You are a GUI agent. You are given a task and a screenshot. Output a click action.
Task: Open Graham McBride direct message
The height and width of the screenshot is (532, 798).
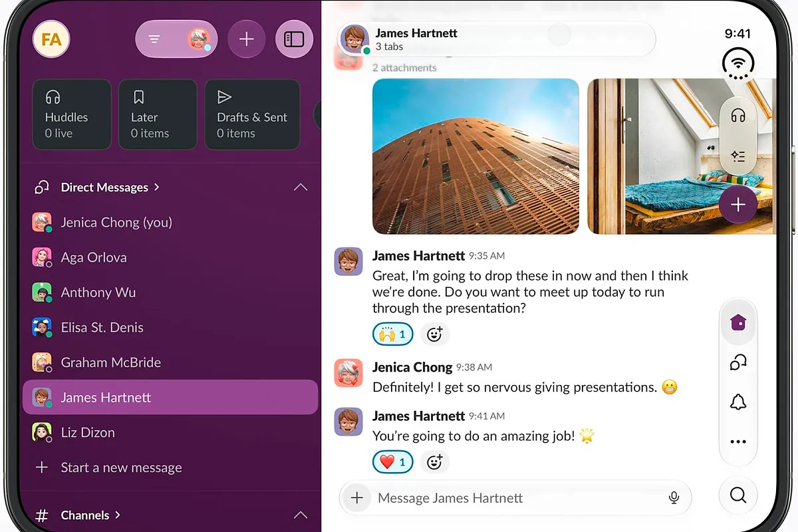tap(170, 362)
